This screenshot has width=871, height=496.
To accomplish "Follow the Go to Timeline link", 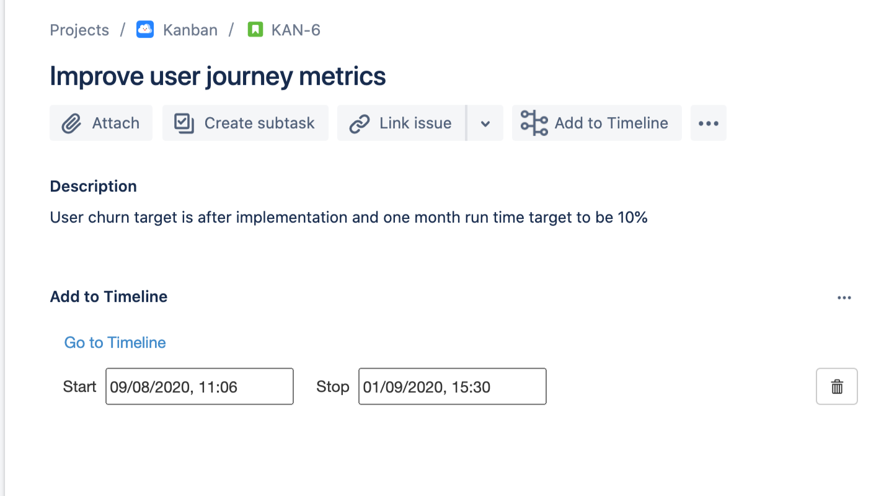I will (115, 342).
